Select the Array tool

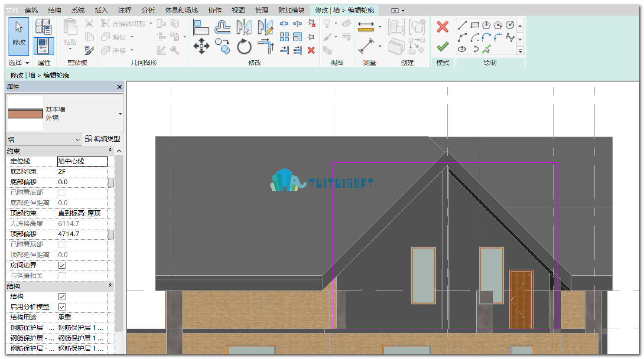click(284, 37)
